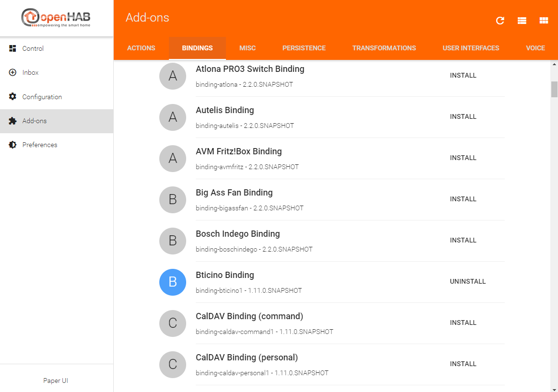Viewport: 558px width, 392px height.
Task: Click the CalDAV Binding (command) title
Action: pyautogui.click(x=249, y=316)
